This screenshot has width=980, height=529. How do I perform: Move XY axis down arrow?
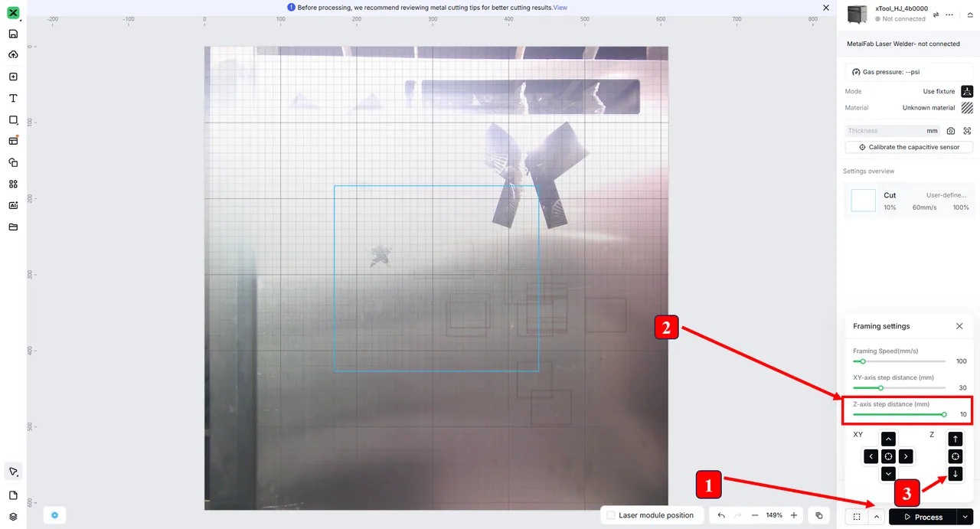pyautogui.click(x=888, y=474)
